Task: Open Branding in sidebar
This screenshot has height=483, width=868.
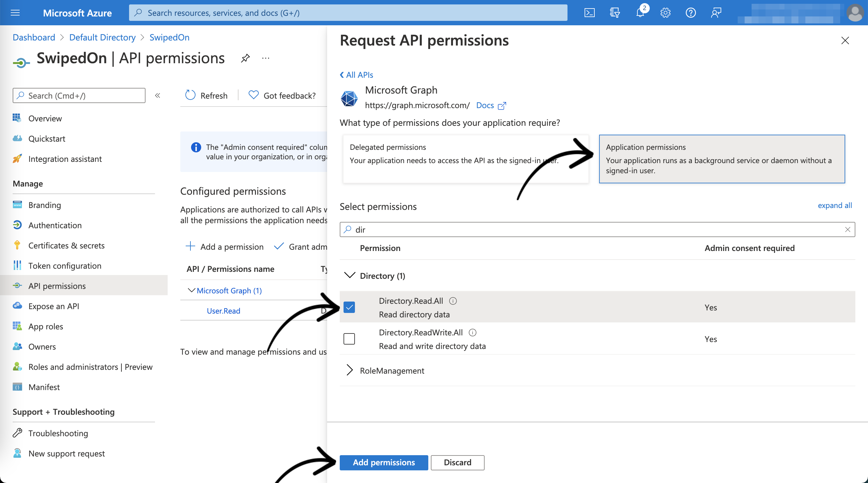Action: tap(45, 205)
